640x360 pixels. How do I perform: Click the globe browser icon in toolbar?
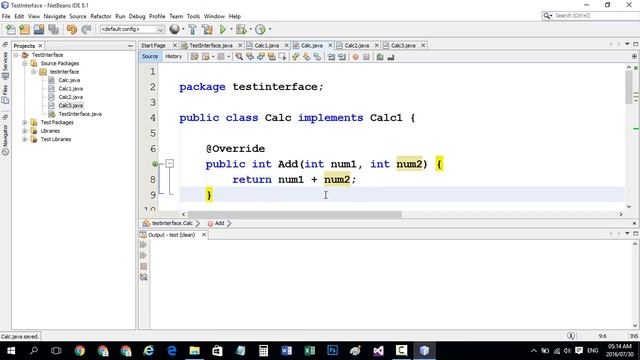pos(174,29)
